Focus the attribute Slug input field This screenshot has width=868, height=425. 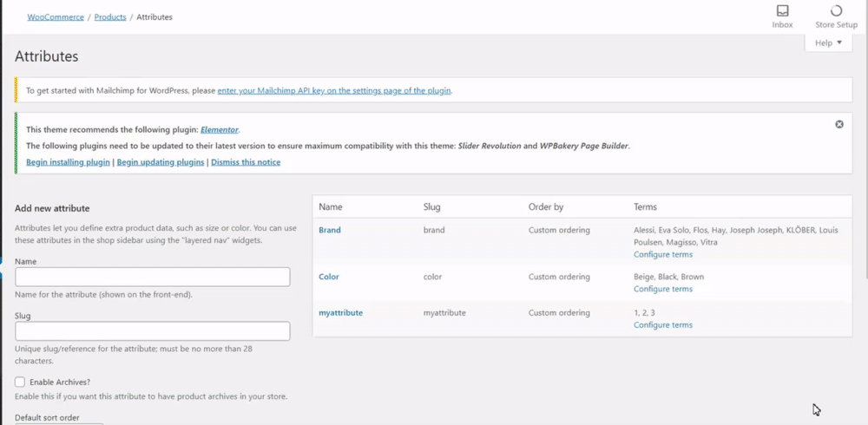[153, 331]
